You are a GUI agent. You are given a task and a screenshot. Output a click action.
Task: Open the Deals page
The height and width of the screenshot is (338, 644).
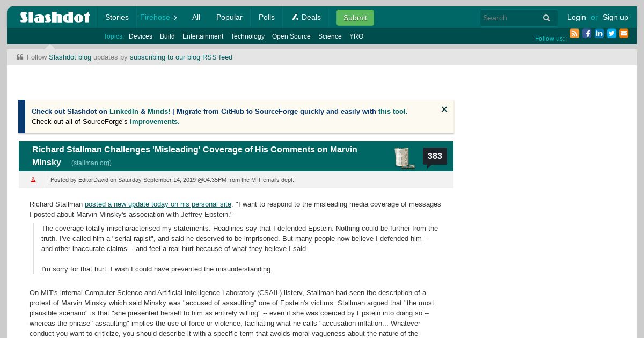pyautogui.click(x=306, y=17)
